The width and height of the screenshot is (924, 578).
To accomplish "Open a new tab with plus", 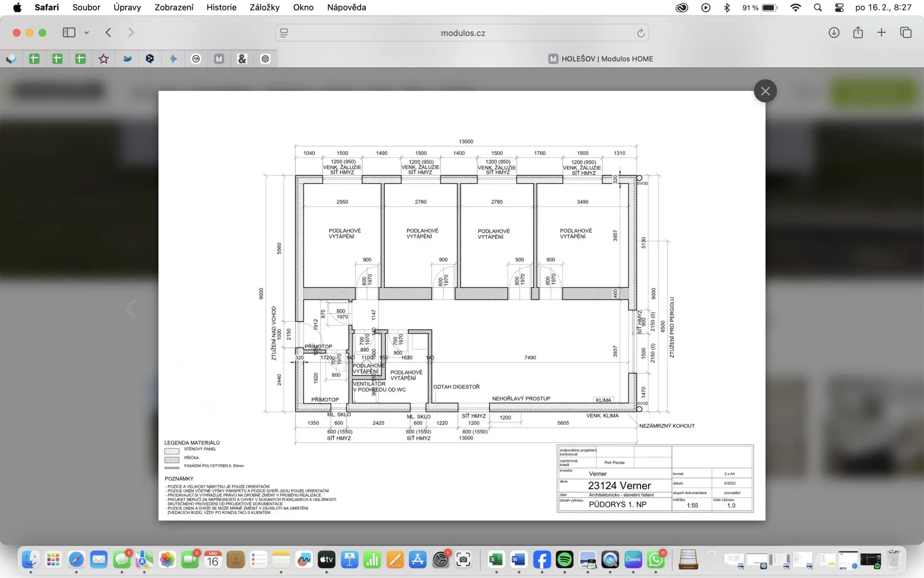I will click(x=881, y=33).
